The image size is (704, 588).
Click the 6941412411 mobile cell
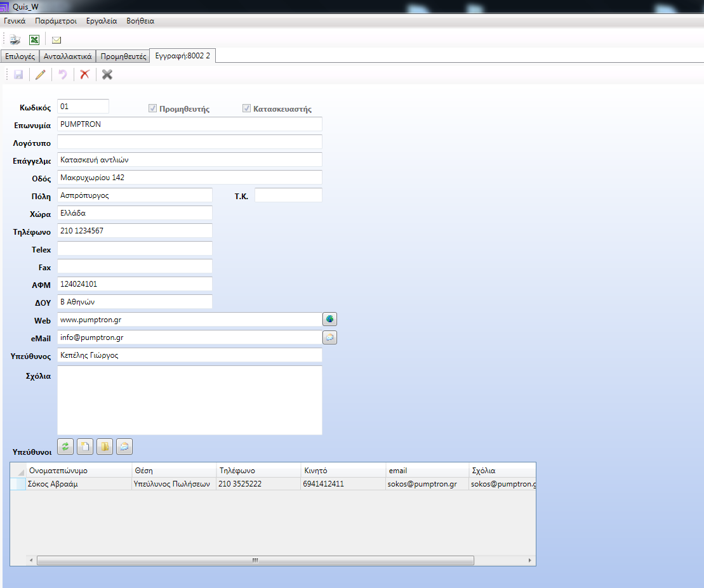[x=343, y=484]
